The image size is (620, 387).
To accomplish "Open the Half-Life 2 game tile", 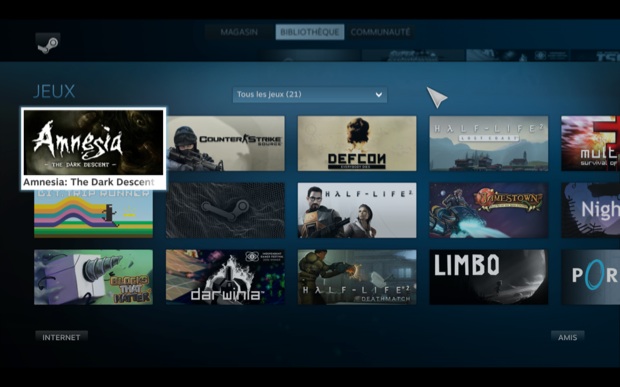I will click(x=357, y=210).
